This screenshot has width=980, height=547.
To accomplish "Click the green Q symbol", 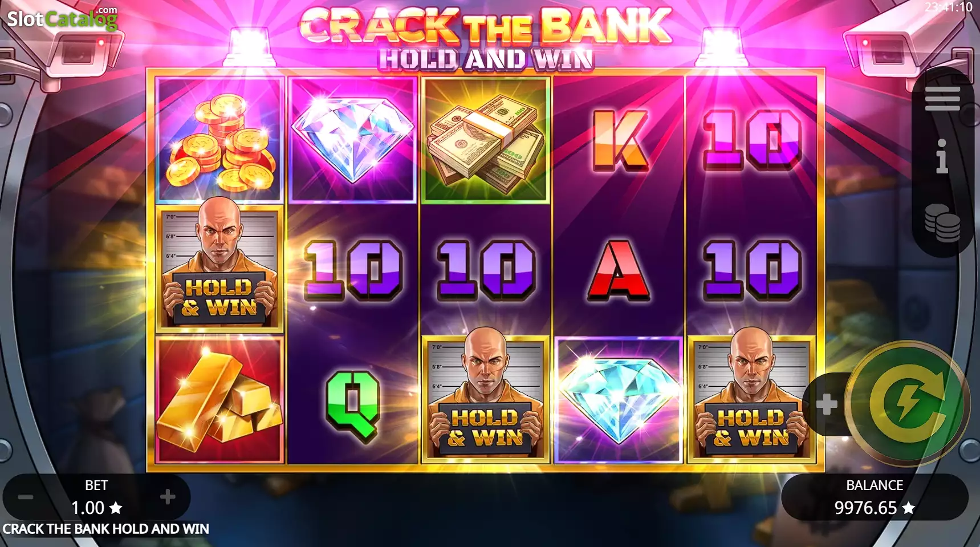I will (352, 406).
